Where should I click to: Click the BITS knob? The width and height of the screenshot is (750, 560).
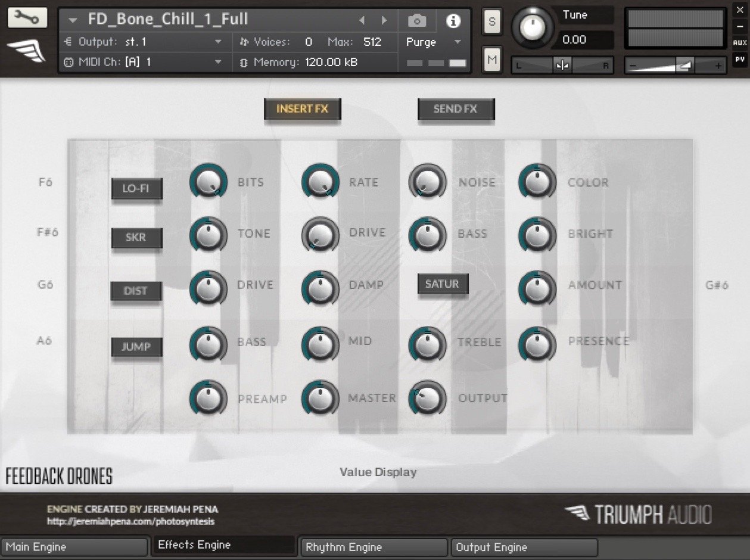(x=208, y=182)
